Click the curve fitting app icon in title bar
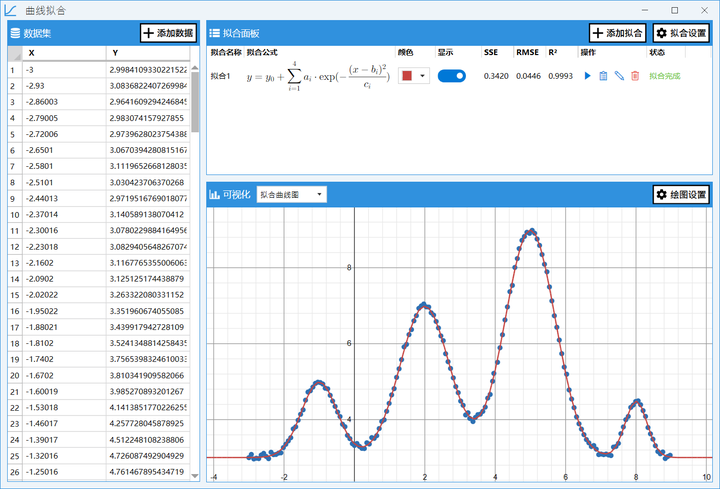This screenshot has width=720, height=489. [10, 10]
